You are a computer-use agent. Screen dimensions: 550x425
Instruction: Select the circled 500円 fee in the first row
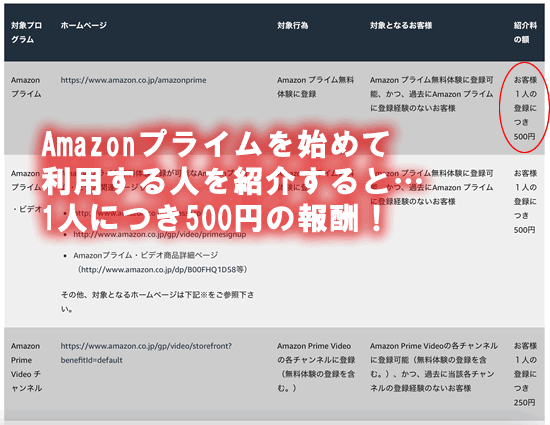coord(525,108)
